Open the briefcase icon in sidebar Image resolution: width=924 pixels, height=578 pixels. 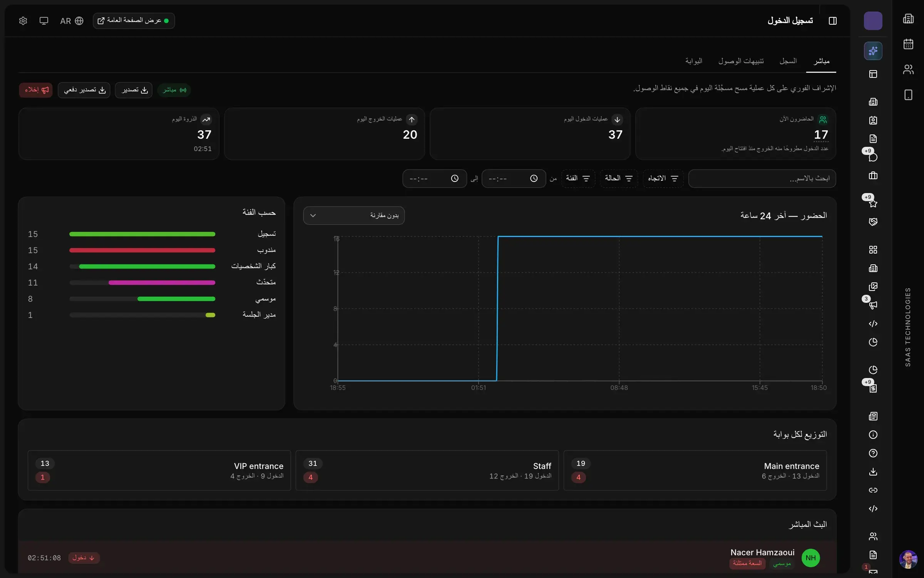pyautogui.click(x=873, y=176)
